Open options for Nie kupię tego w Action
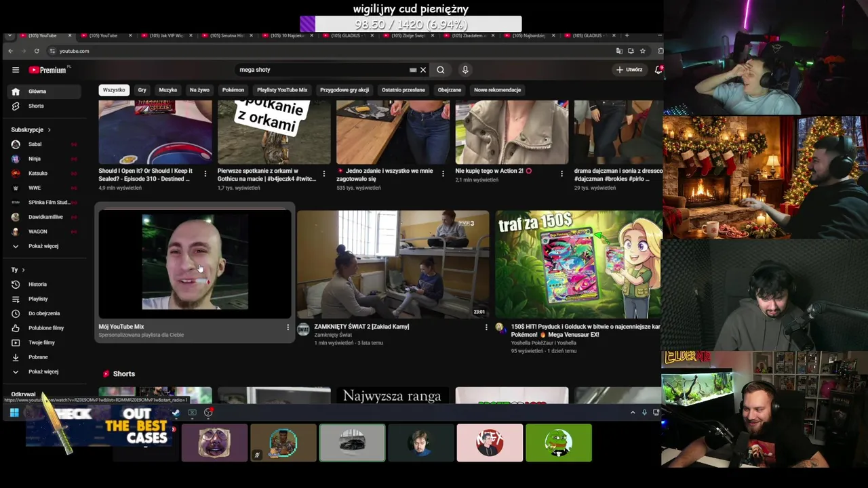Screen dimensions: 868x488 click(x=561, y=174)
